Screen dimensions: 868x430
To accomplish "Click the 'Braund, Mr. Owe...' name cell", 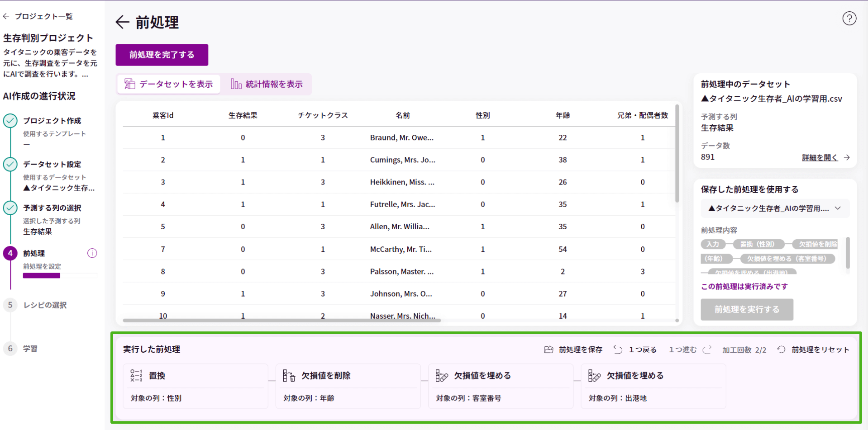I will (402, 137).
